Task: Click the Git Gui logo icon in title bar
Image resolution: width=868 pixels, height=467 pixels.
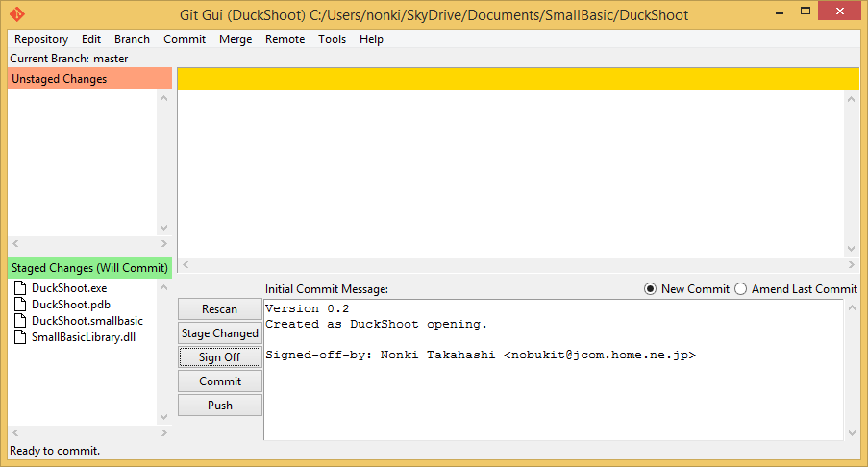Action: point(17,13)
